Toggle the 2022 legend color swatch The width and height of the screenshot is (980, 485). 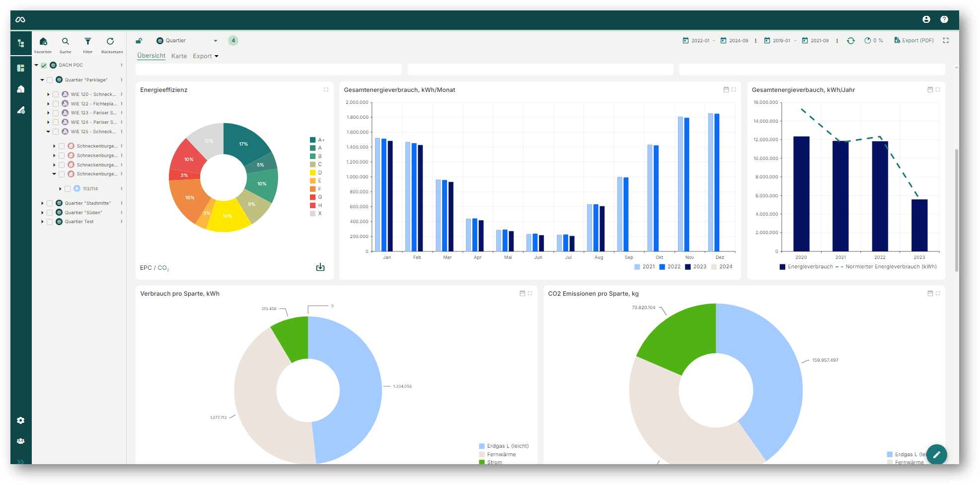tap(662, 267)
